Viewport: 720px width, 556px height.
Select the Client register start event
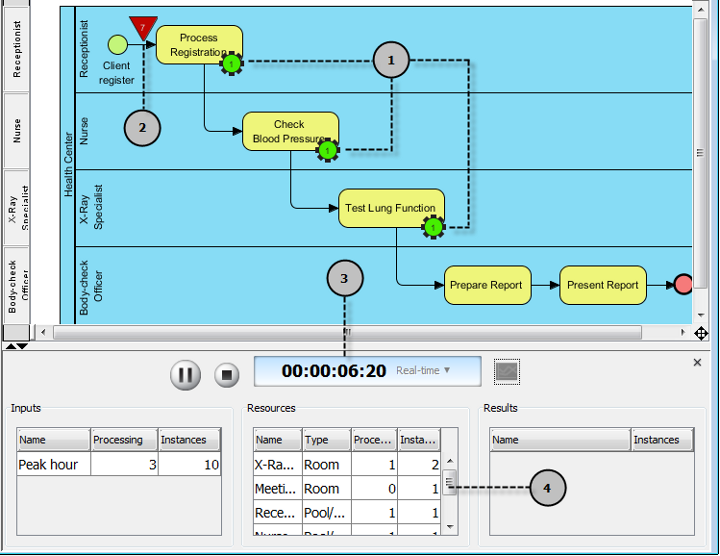pyautogui.click(x=118, y=45)
